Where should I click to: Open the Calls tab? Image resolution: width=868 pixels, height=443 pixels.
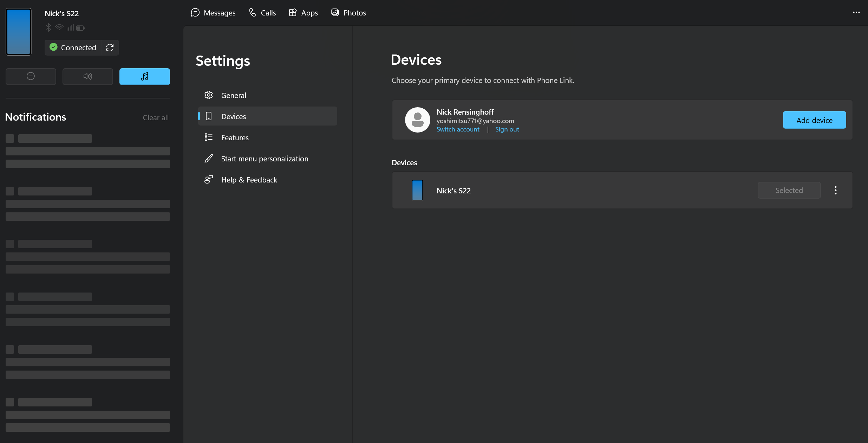(x=262, y=13)
